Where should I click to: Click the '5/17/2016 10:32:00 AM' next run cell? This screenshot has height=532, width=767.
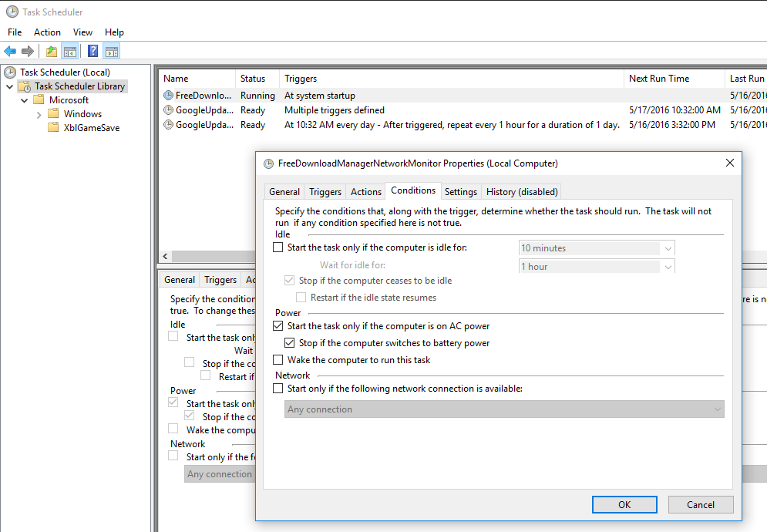[x=674, y=110]
